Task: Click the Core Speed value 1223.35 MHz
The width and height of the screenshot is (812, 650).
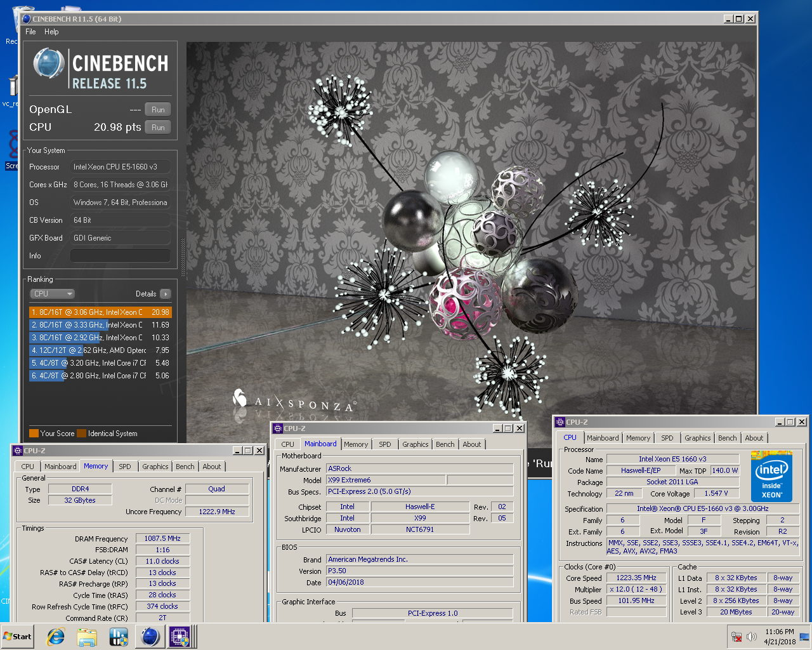Action: pyautogui.click(x=636, y=578)
